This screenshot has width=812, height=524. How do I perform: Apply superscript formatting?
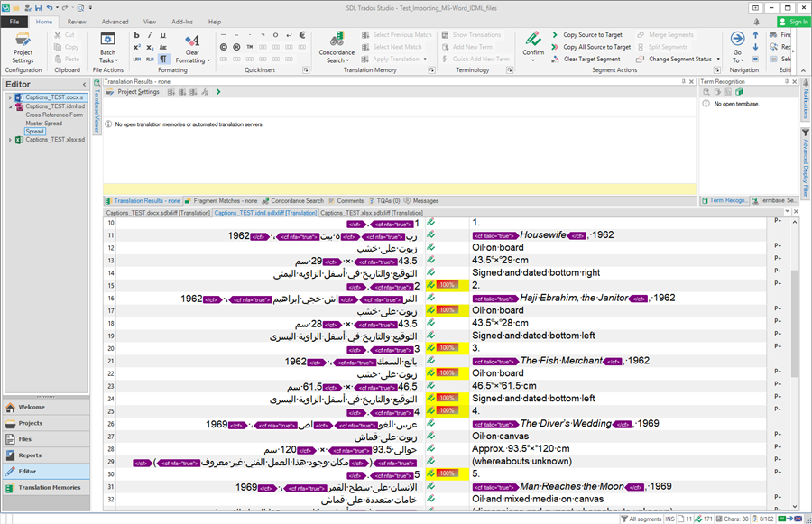click(x=137, y=47)
